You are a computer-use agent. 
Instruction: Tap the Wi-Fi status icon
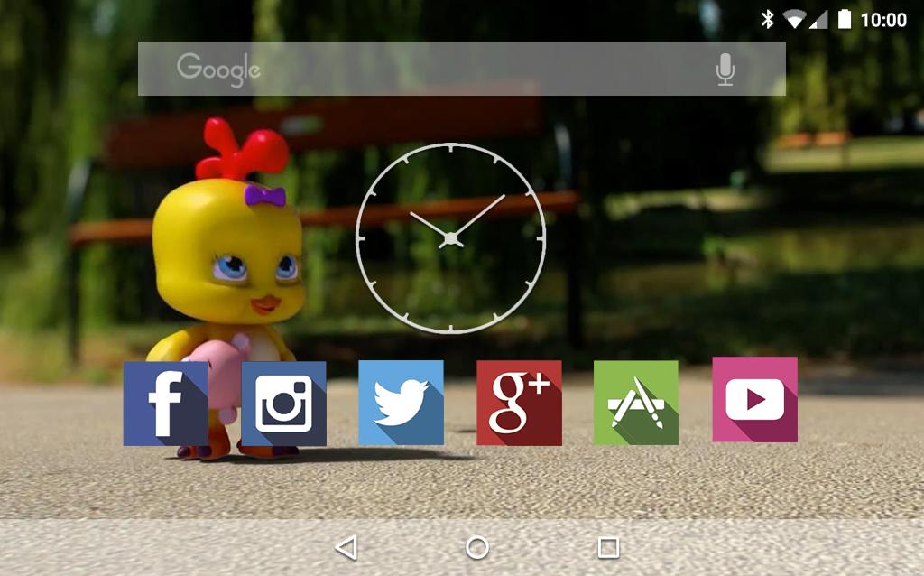click(x=795, y=20)
